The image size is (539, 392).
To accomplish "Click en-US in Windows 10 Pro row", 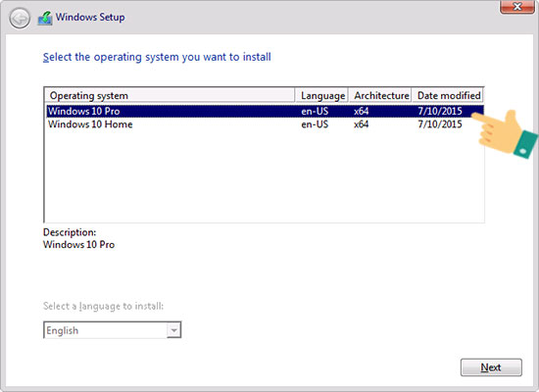I will click(315, 111).
